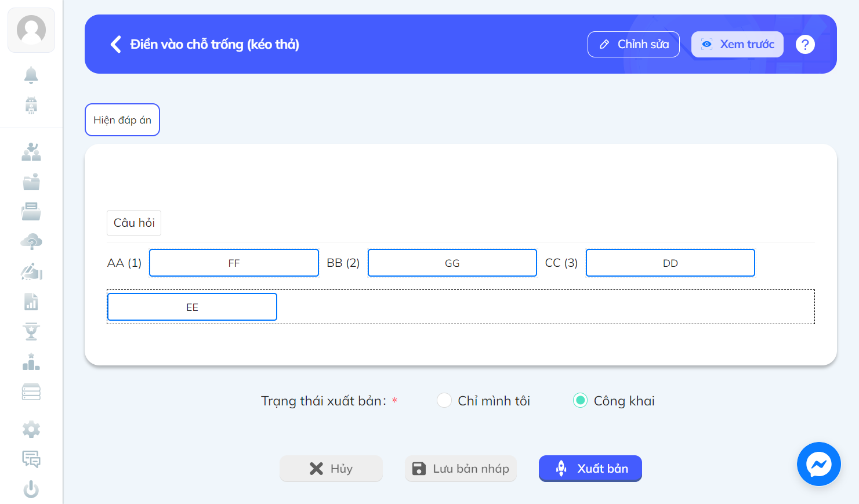Open the notifications bell icon
The width and height of the screenshot is (859, 504).
(31, 75)
